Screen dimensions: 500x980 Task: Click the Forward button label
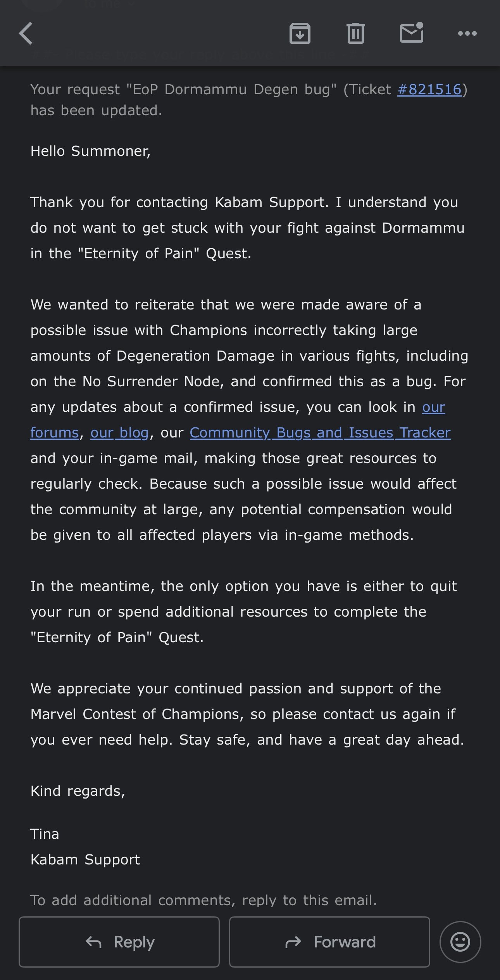coord(345,942)
